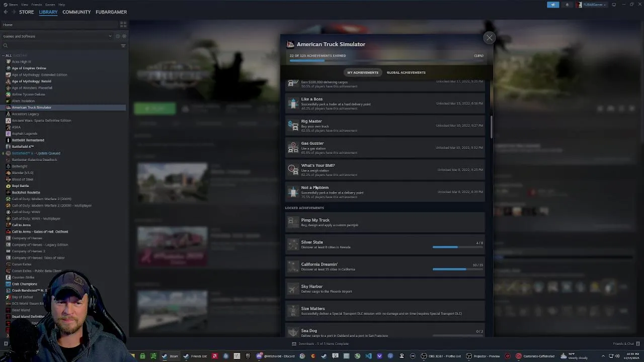The width and height of the screenshot is (644, 362).
Task: Select Company of Heroes 2
Action: tap(29, 251)
